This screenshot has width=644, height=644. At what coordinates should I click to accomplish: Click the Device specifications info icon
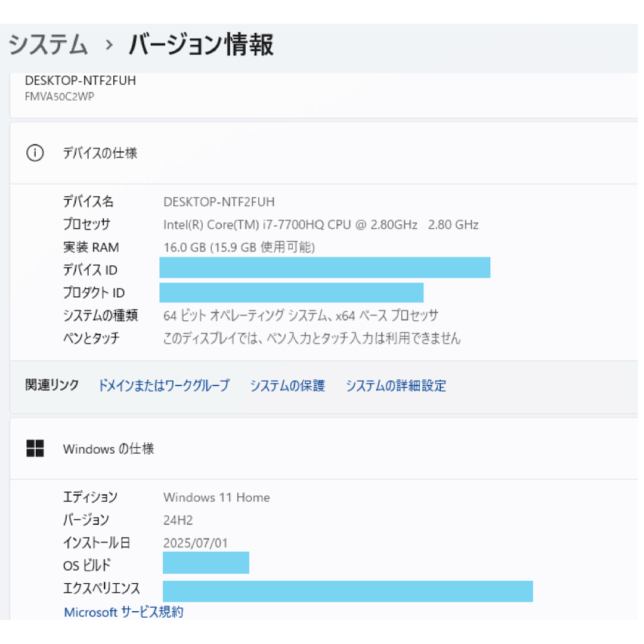coord(35,153)
